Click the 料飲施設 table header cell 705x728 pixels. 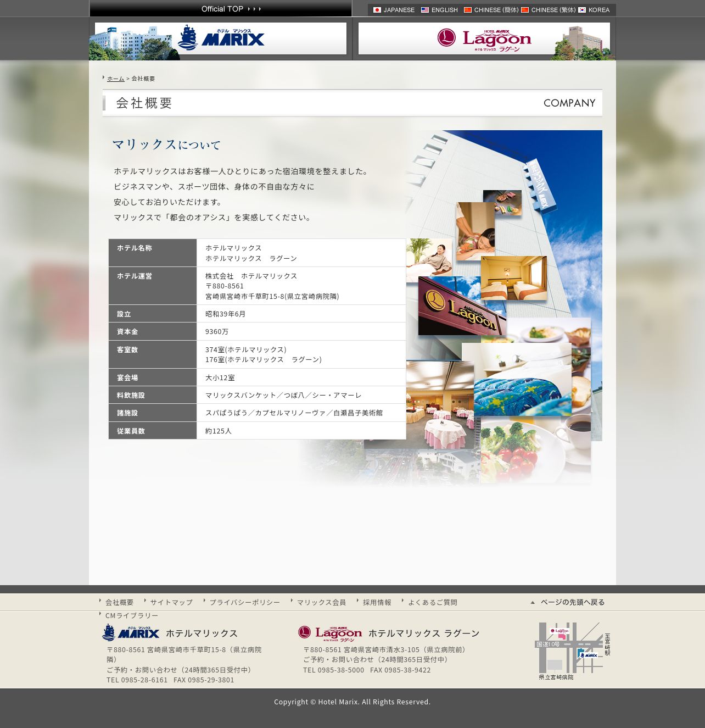pos(153,395)
